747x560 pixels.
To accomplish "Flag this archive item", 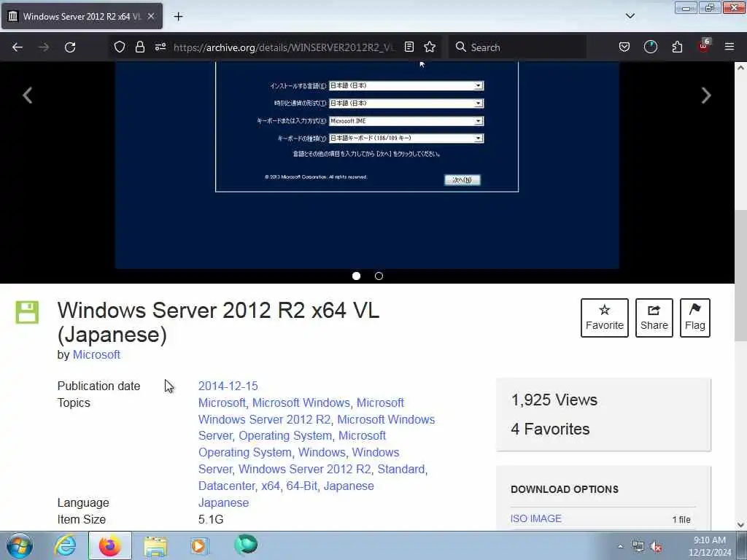I will pos(695,318).
